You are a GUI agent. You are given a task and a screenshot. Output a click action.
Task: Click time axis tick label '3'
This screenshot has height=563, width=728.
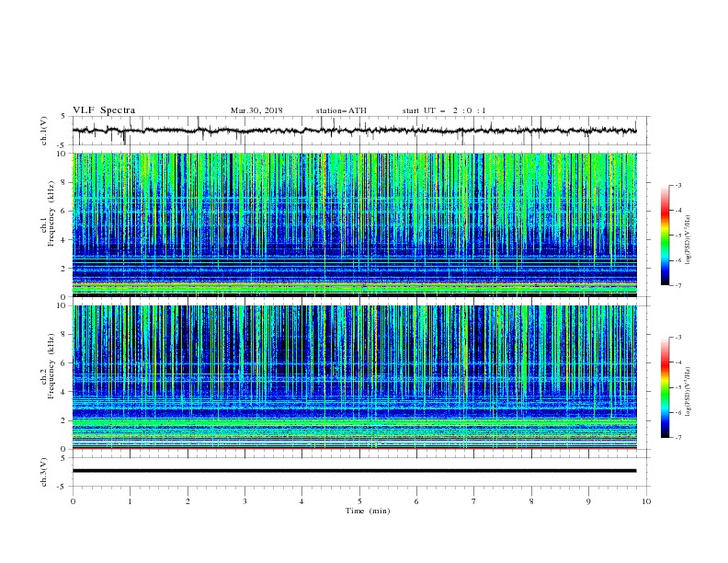(245, 501)
